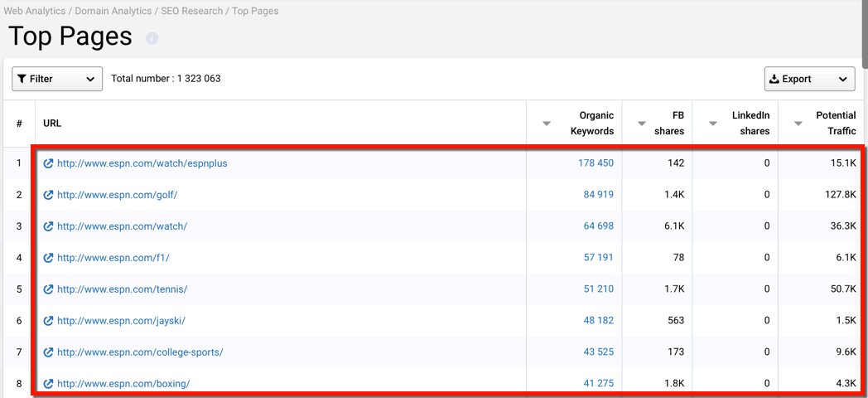Open external link icon for /watch/ URL
Image resolution: width=868 pixels, height=398 pixels.
49,226
